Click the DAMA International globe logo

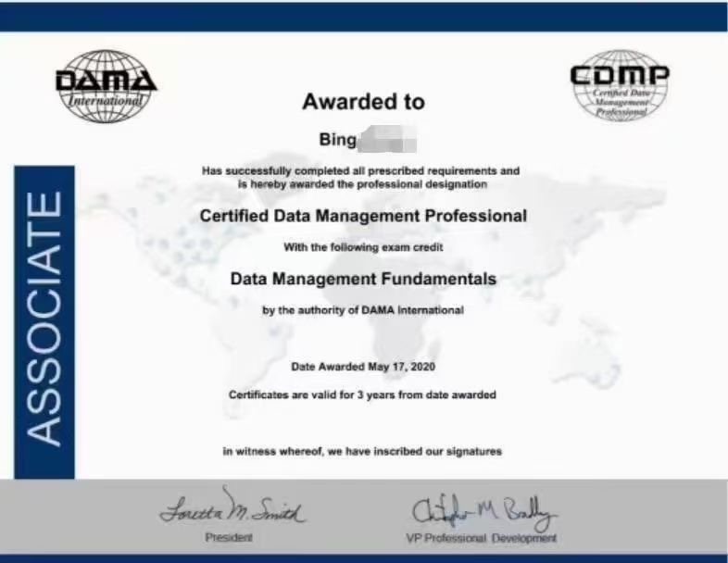tap(107, 86)
